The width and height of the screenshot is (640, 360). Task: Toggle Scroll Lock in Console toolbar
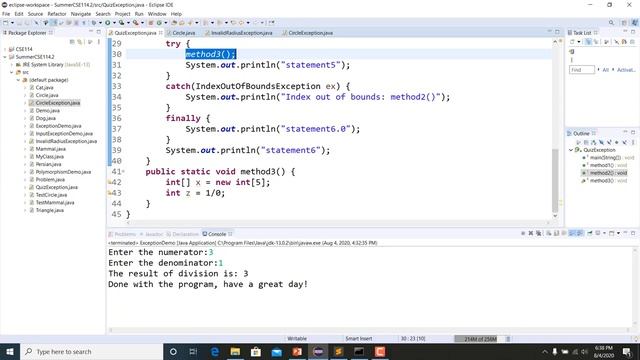[557, 233]
